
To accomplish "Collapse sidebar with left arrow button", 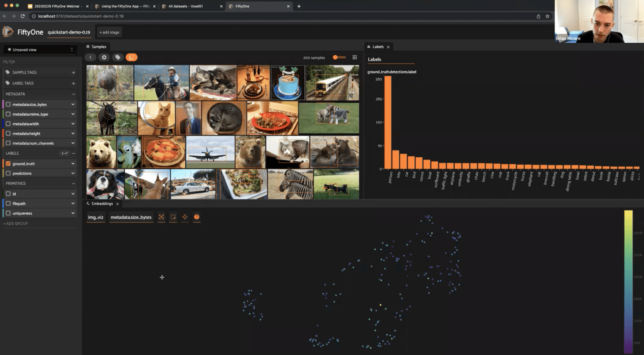I will [x=90, y=57].
